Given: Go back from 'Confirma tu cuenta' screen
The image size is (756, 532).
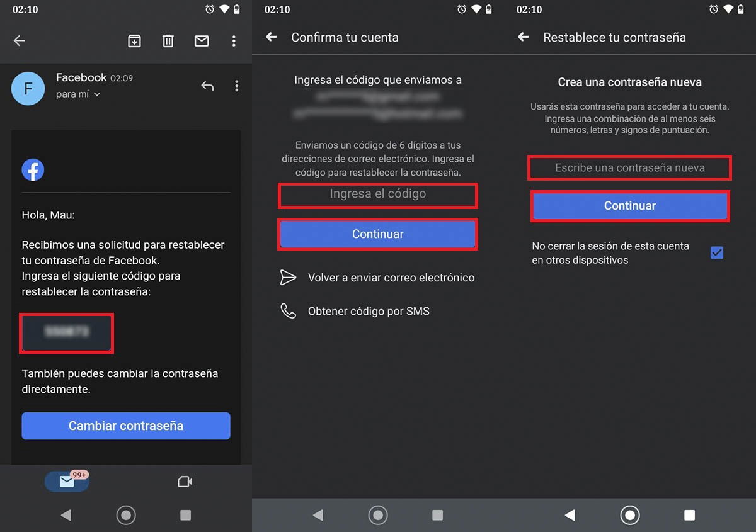Looking at the screenshot, I should click(271, 37).
